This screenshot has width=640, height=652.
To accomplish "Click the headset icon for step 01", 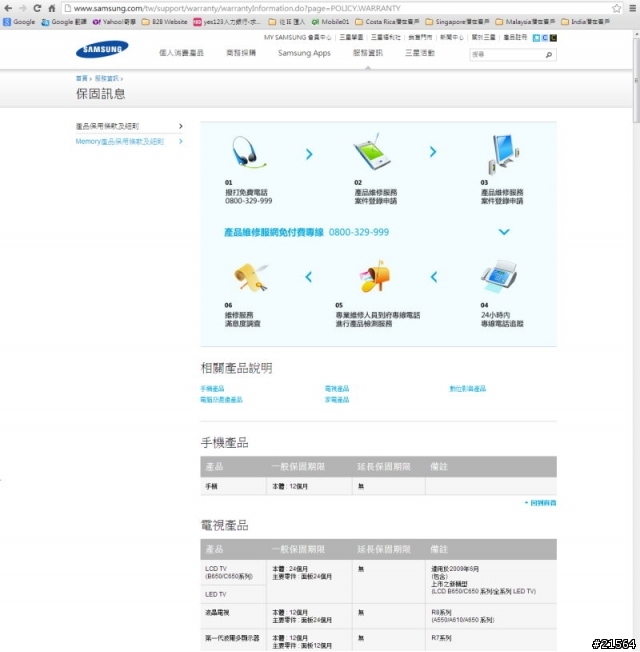I will click(x=248, y=153).
